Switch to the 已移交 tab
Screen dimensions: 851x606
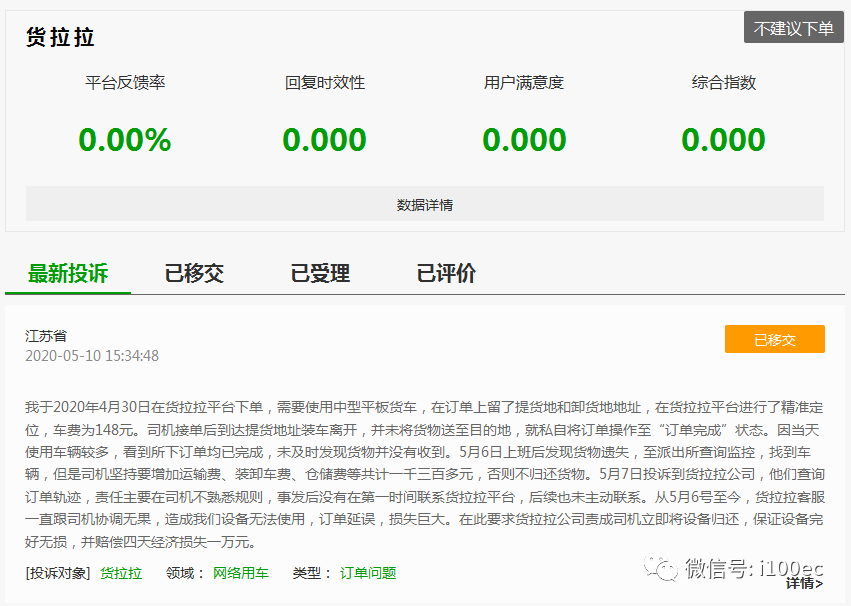tap(194, 273)
